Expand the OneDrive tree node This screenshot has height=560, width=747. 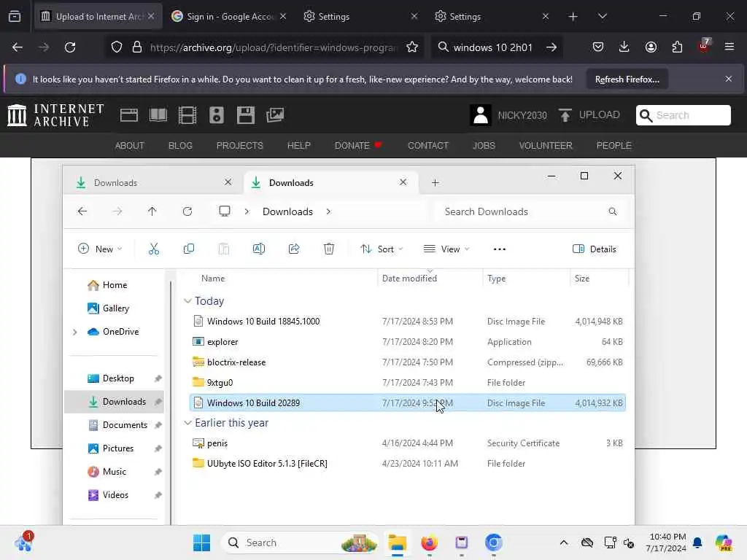[x=75, y=332]
